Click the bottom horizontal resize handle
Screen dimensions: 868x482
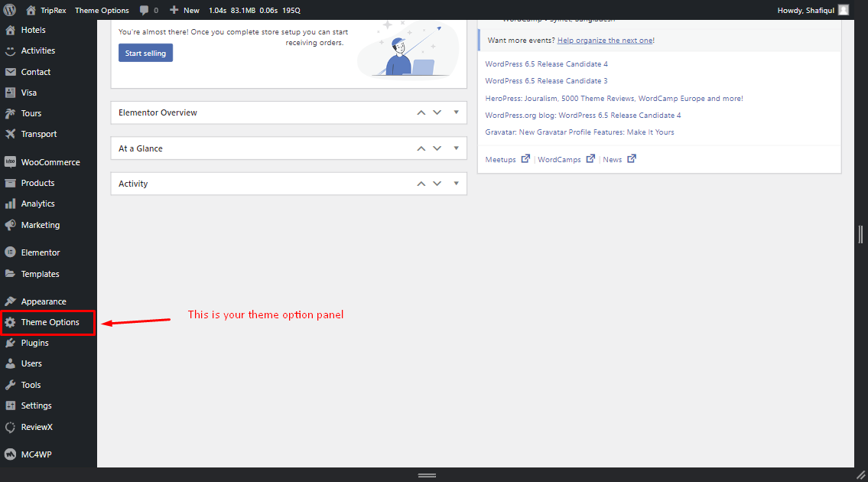pos(427,475)
